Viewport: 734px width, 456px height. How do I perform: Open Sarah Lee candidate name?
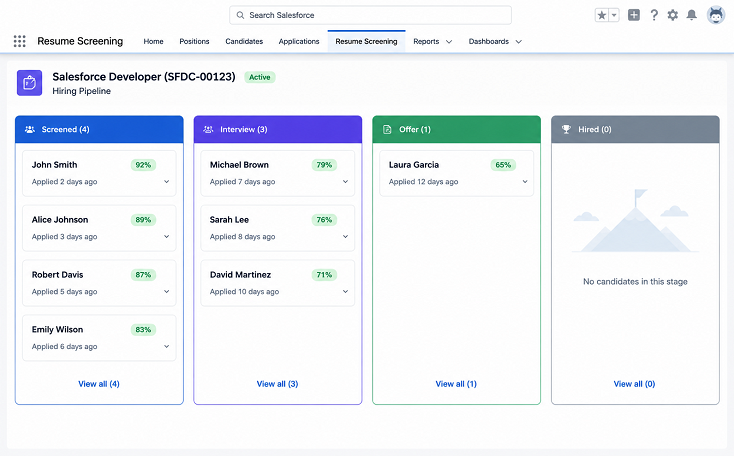(229, 220)
